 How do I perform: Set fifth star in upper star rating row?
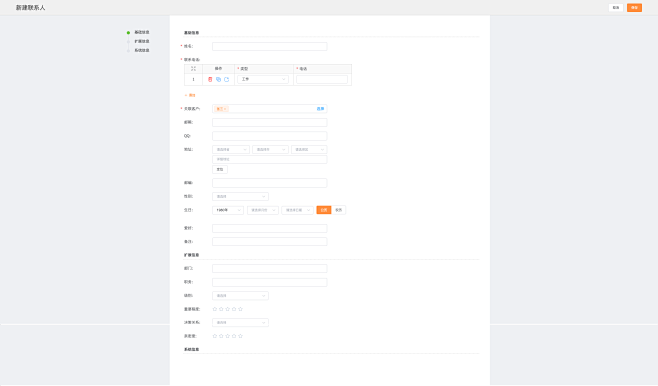pyautogui.click(x=240, y=309)
